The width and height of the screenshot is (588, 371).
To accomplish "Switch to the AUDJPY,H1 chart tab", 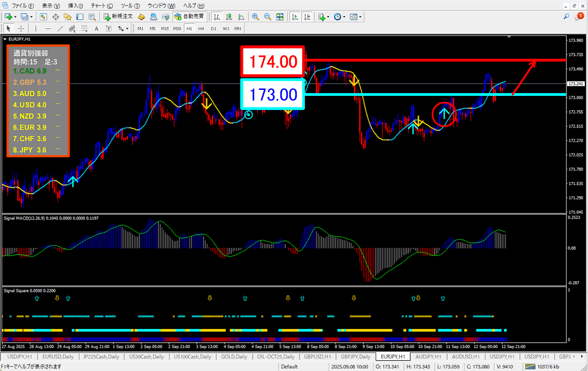I will point(428,357).
